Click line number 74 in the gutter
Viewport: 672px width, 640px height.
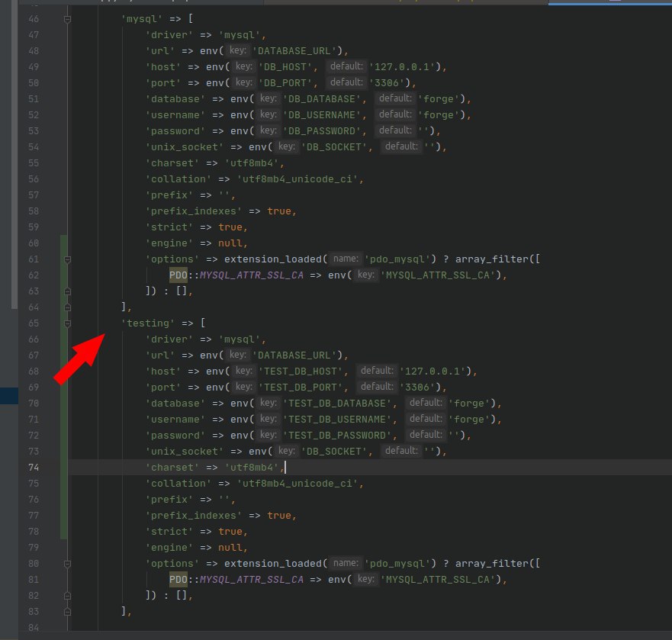pos(34,468)
